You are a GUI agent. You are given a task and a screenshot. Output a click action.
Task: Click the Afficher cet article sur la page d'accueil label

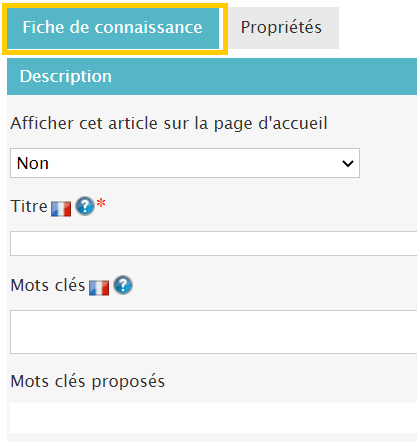pos(169,123)
